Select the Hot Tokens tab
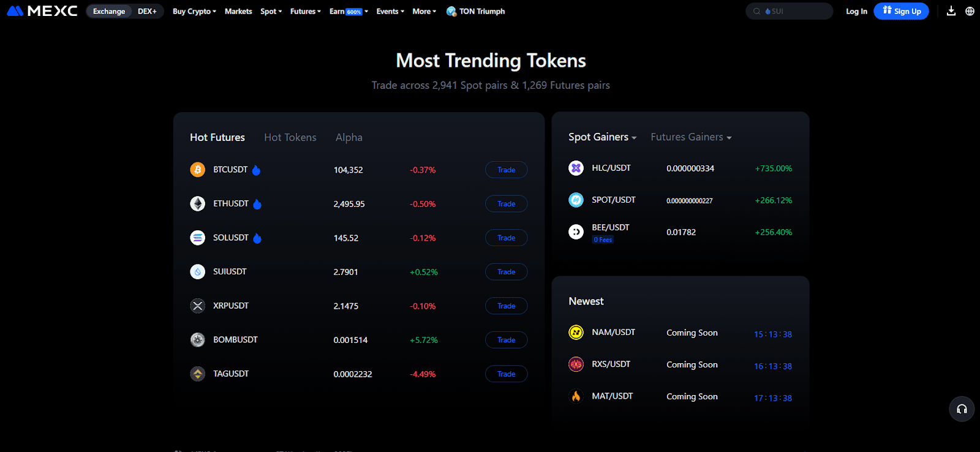The image size is (980, 452). pyautogui.click(x=290, y=137)
